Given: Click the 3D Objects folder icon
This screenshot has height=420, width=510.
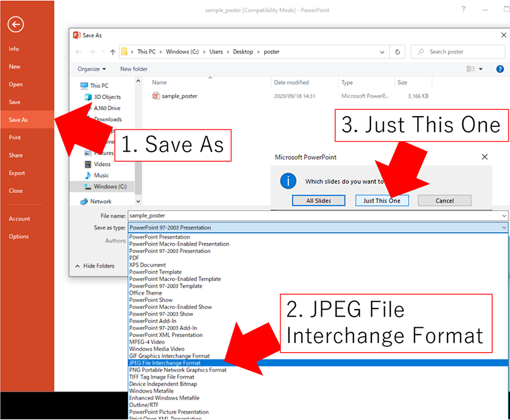Looking at the screenshot, I should point(88,97).
